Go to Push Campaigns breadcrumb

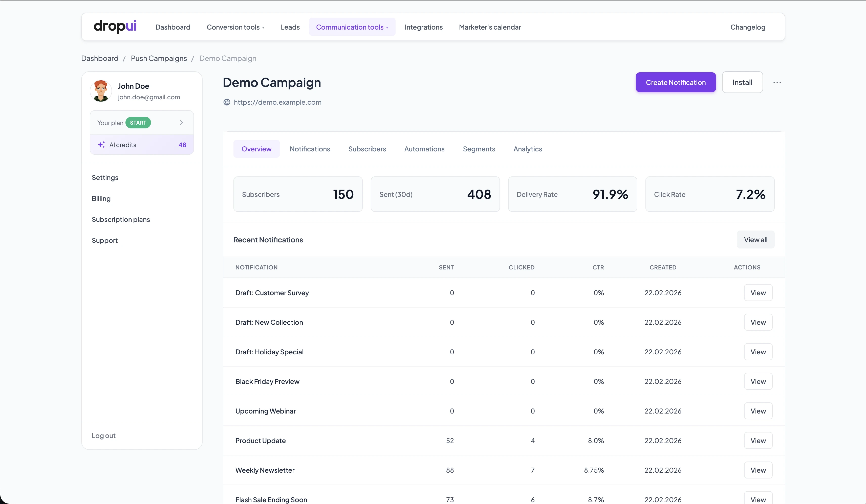159,58
